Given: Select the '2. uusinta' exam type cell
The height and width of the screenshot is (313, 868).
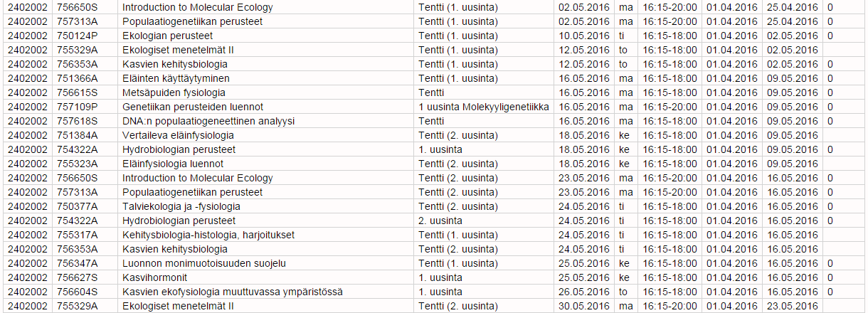Looking at the screenshot, I should [x=440, y=221].
